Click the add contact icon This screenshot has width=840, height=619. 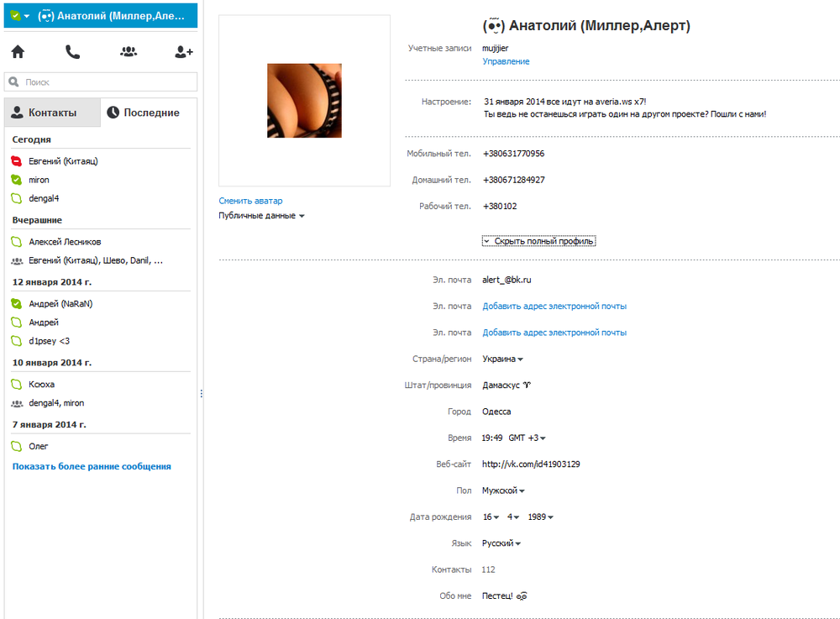tap(183, 52)
